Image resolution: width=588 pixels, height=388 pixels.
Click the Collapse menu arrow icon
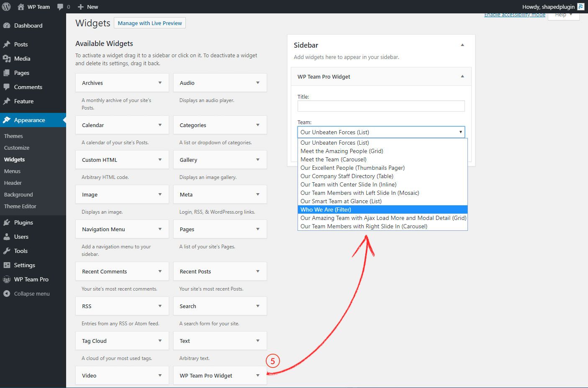click(x=7, y=294)
